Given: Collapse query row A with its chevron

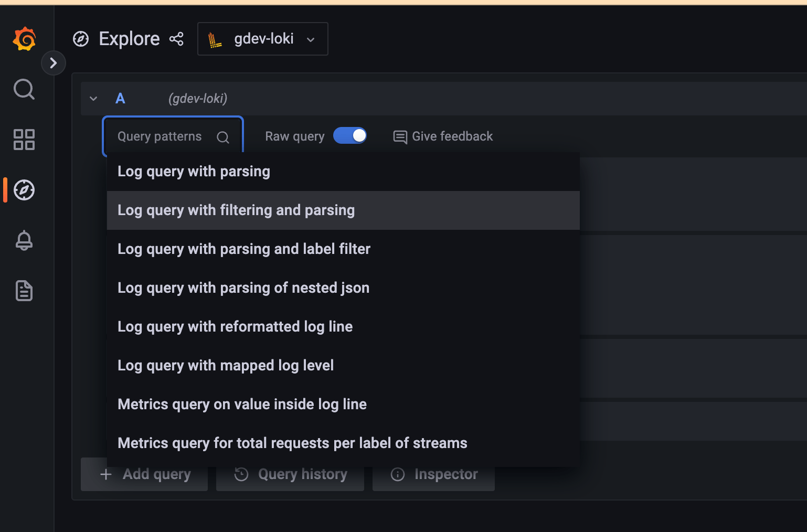Looking at the screenshot, I should (93, 99).
